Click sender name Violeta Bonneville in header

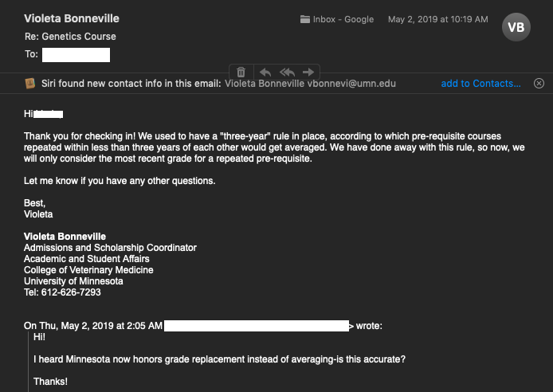(72, 18)
